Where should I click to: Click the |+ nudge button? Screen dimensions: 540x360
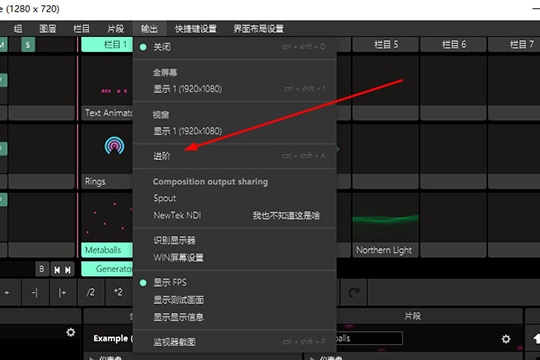click(x=63, y=292)
